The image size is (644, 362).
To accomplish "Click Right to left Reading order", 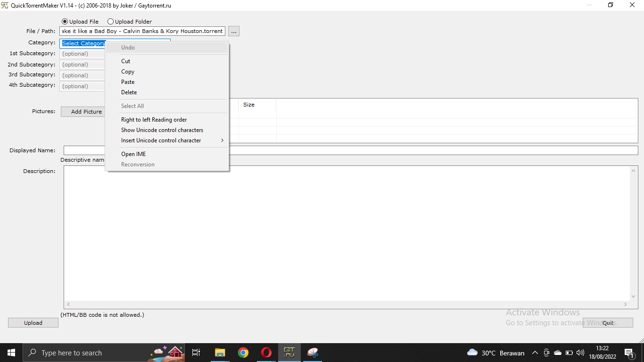I will [x=154, y=120].
